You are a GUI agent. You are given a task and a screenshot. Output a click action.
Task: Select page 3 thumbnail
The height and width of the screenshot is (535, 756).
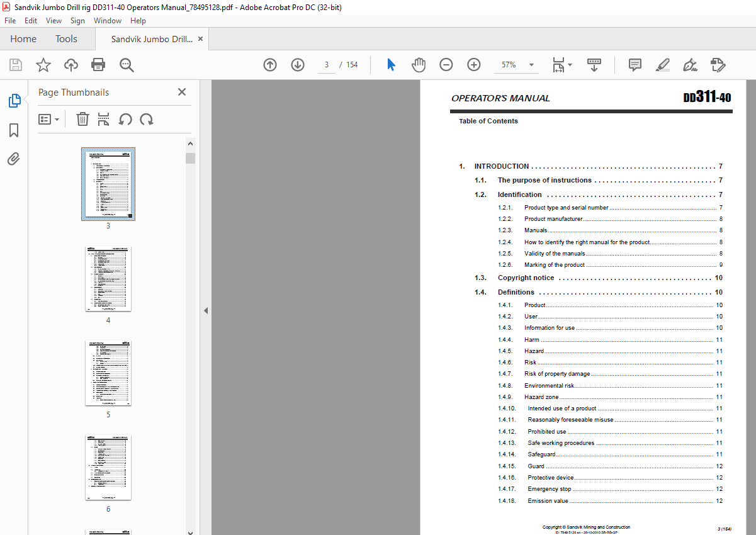coord(108,184)
